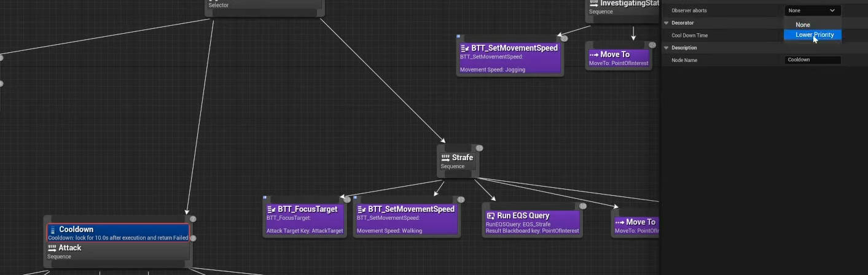
Task: Click the InvestigatingState sequence icon
Action: point(593,4)
